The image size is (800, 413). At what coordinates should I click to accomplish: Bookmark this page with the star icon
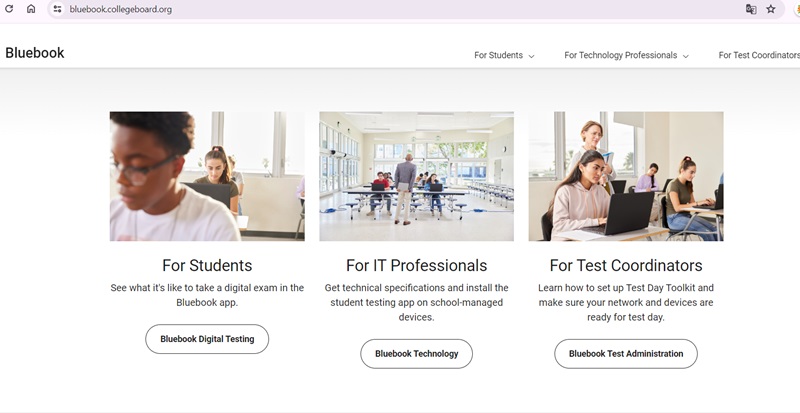click(771, 9)
